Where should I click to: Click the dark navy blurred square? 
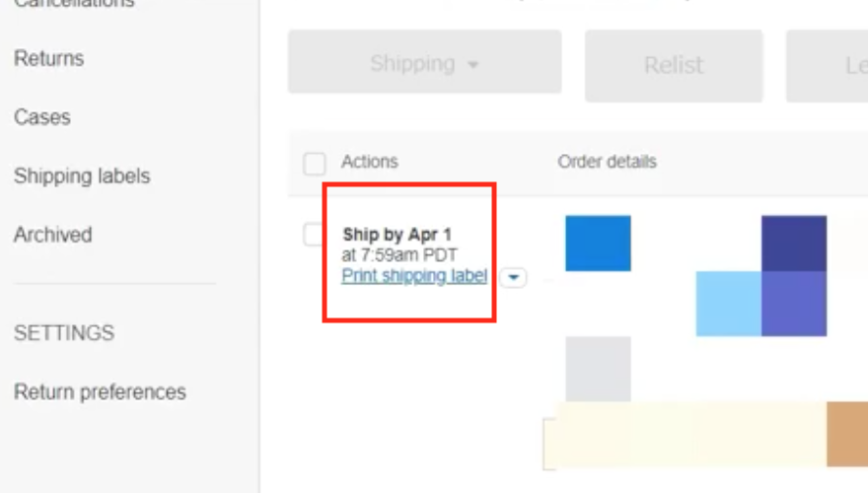coord(794,244)
